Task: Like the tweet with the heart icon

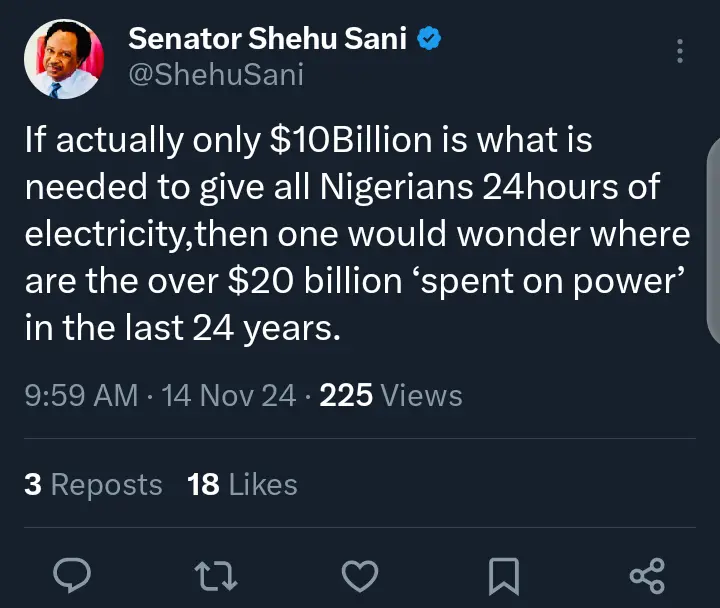Action: pos(360,574)
